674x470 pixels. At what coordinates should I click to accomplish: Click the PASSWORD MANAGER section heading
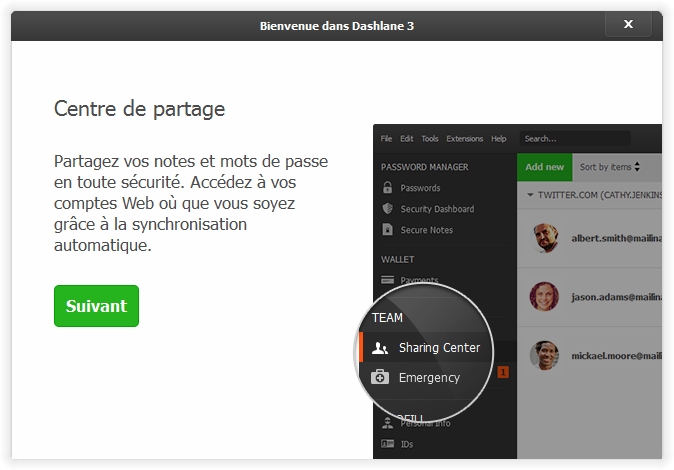(x=424, y=167)
